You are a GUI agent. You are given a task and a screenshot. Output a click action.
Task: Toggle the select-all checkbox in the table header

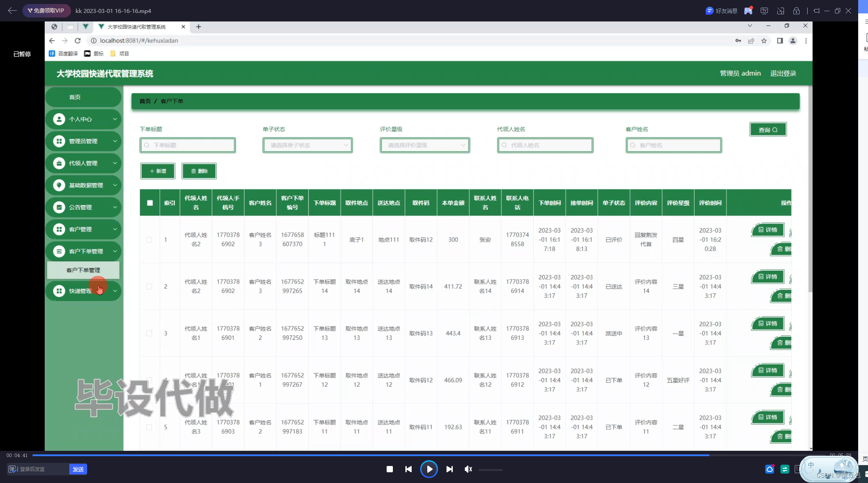click(150, 203)
